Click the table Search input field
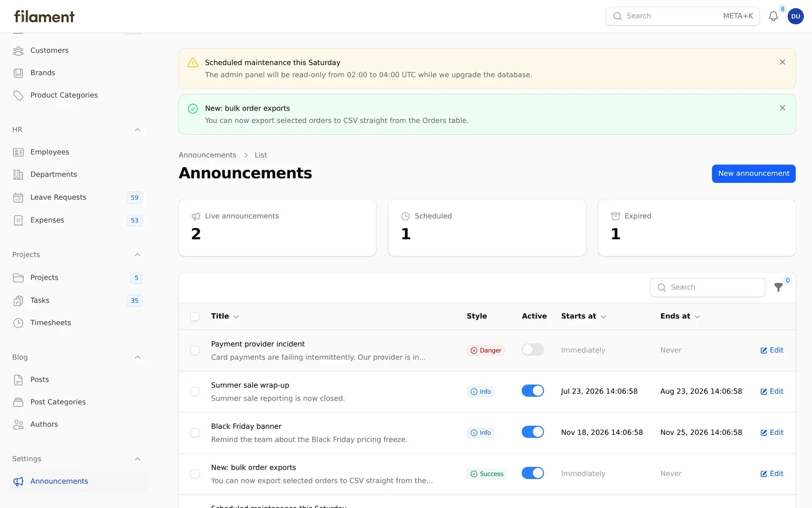Image resolution: width=812 pixels, height=508 pixels. point(708,288)
